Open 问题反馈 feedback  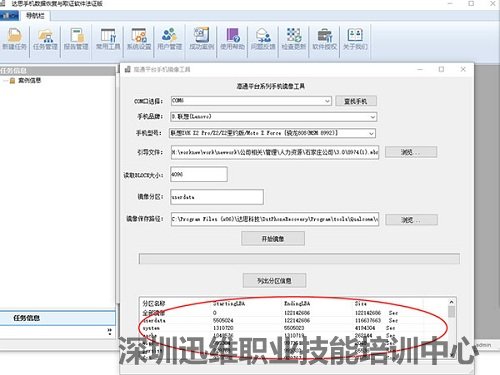pos(263,39)
